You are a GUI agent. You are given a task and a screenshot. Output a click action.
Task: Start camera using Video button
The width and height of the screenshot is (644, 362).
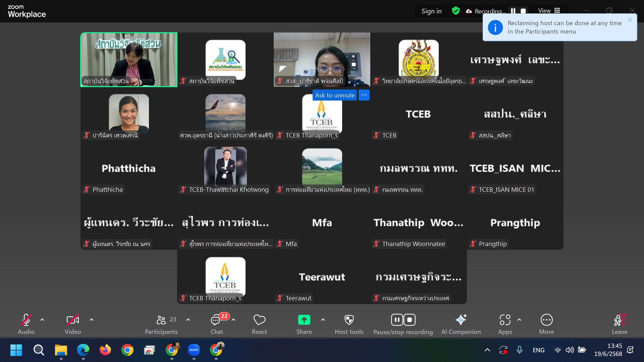pyautogui.click(x=73, y=324)
